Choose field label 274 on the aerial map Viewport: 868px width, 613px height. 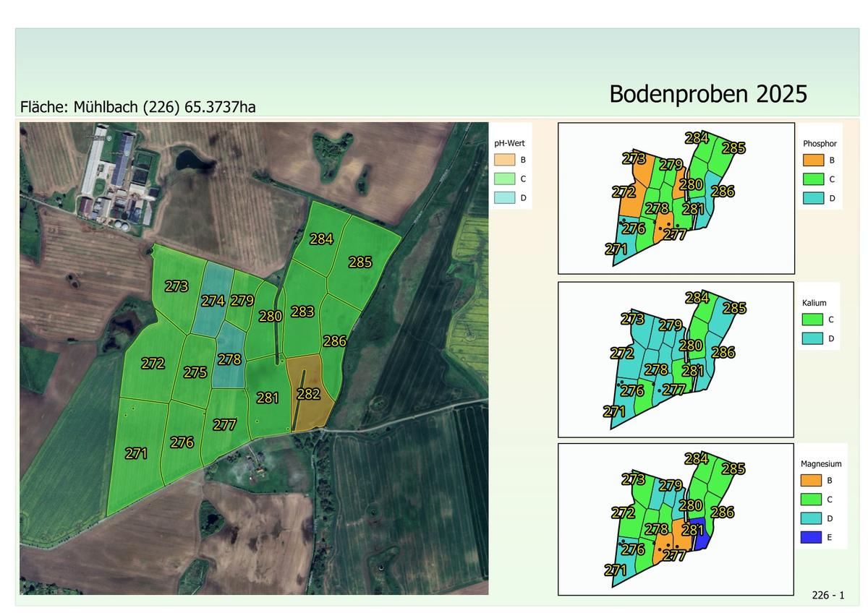point(213,301)
